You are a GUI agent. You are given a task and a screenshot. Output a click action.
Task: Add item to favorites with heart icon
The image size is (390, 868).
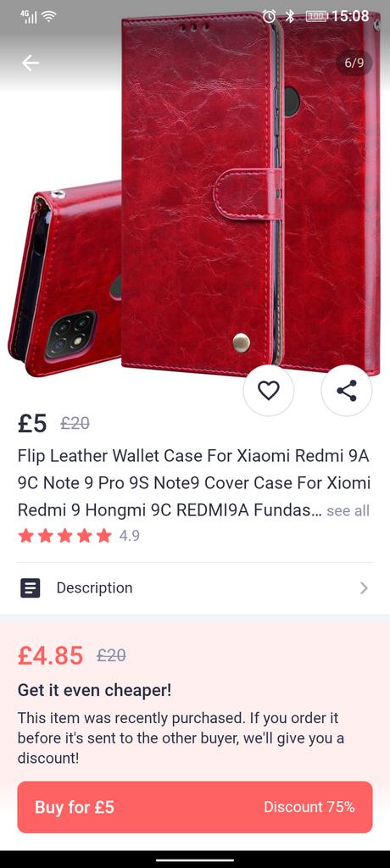tap(269, 390)
